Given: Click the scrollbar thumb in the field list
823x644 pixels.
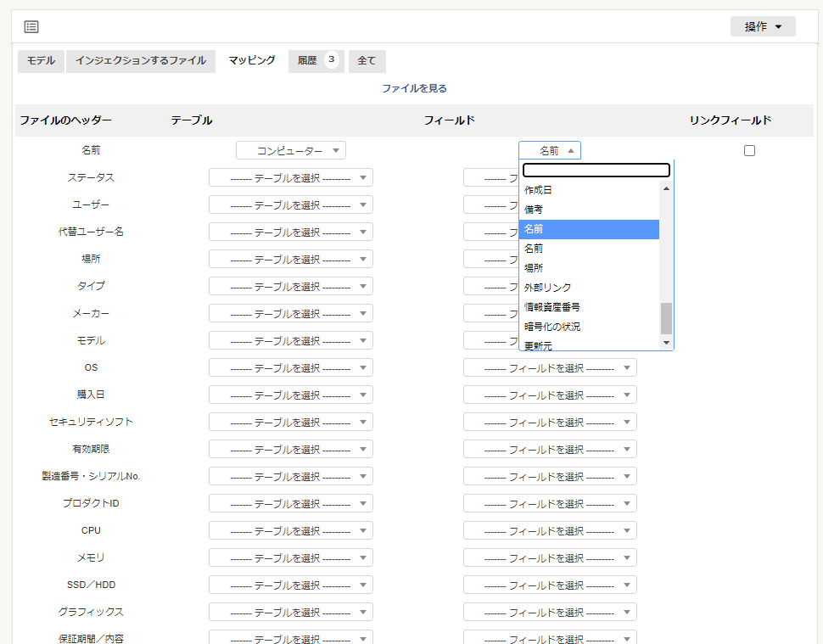Looking at the screenshot, I should coord(666,318).
